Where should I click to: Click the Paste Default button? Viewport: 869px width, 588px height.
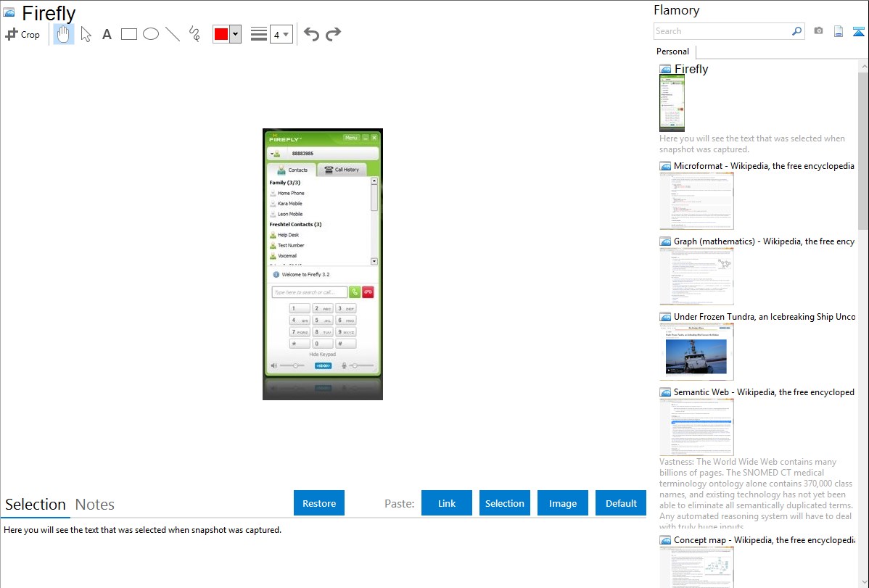click(x=621, y=503)
